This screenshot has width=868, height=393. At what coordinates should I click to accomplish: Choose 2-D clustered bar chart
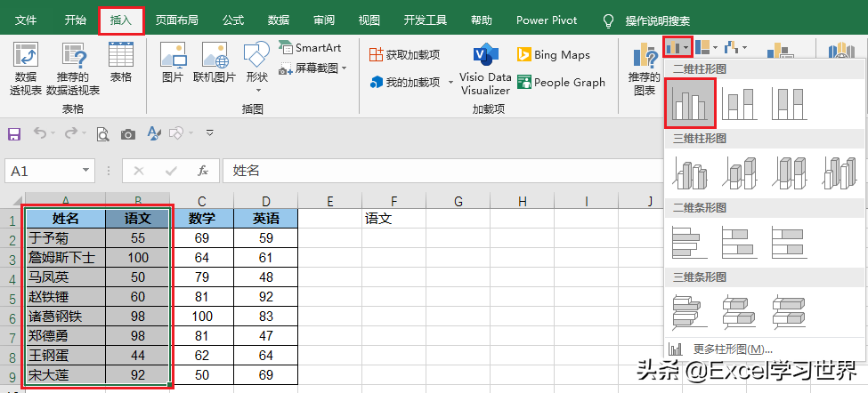691,242
